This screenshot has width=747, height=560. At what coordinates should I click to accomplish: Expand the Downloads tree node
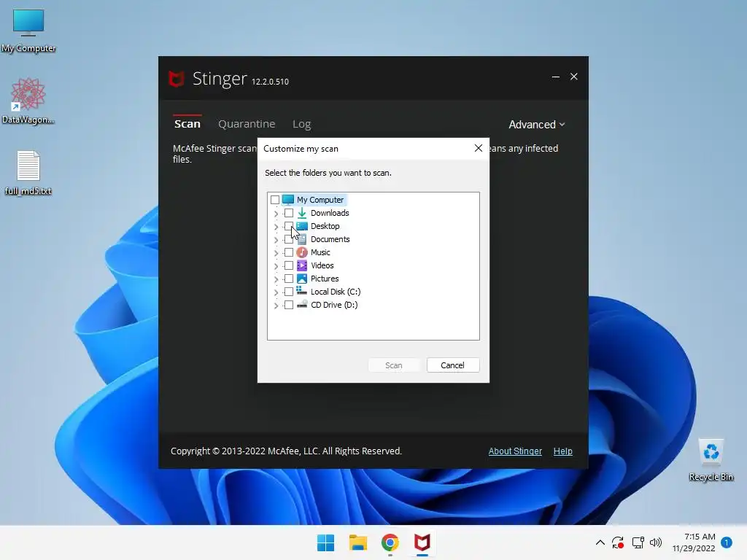point(276,214)
